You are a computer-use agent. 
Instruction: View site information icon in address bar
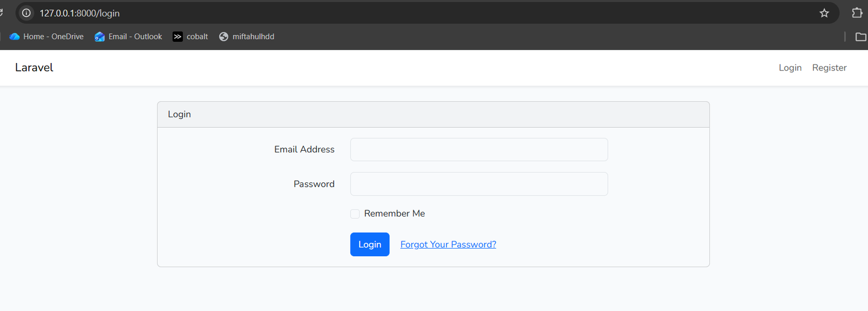click(x=26, y=13)
